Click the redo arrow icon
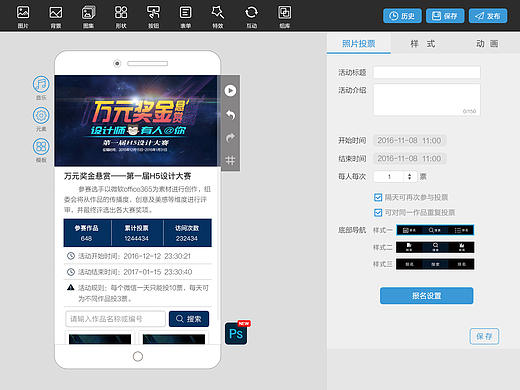Image resolution: width=520 pixels, height=390 pixels. pos(230,138)
